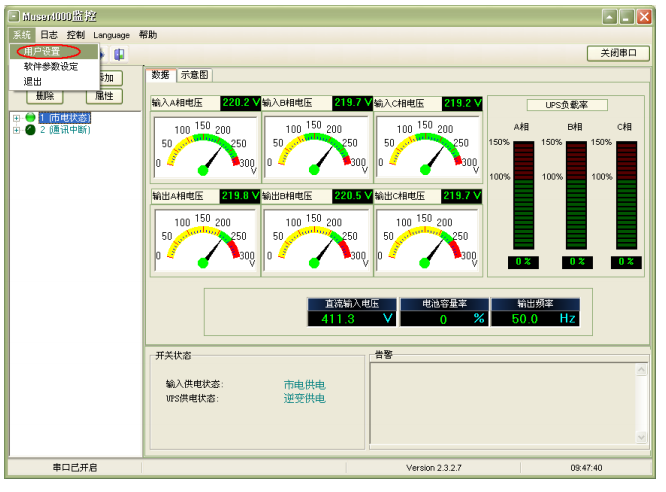Click the 删除 button
666x492 pixels.
(x=45, y=96)
